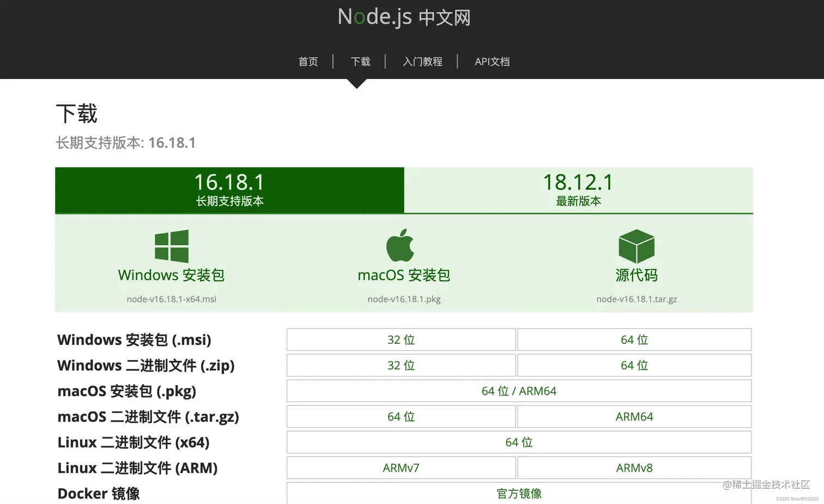Open the 官方镜像 Docker link
This screenshot has width=824, height=504.
click(x=519, y=493)
